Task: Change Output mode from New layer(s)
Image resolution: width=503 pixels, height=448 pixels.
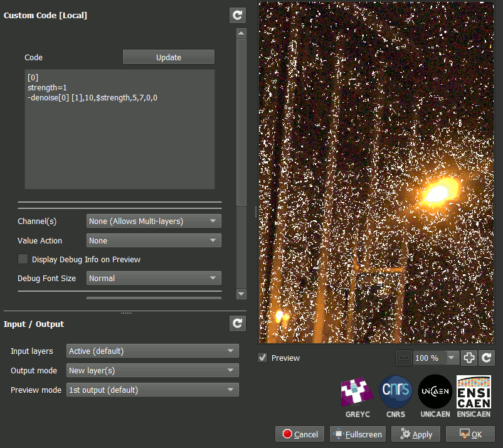Action: click(x=152, y=370)
